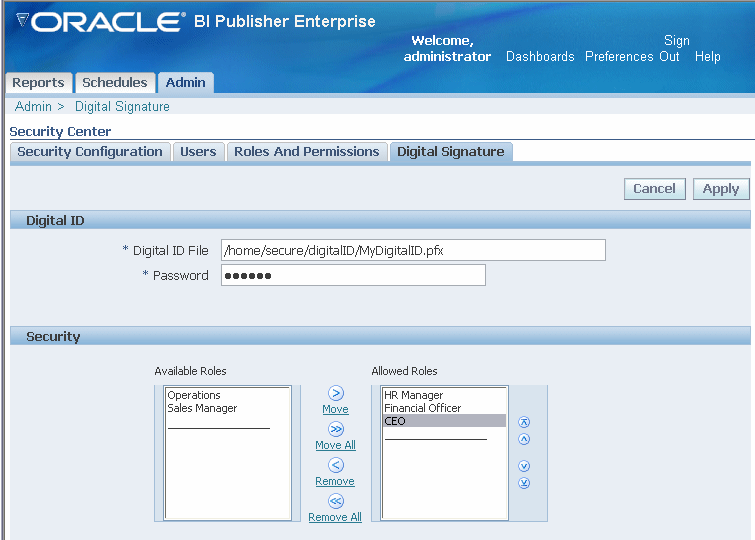Image resolution: width=755 pixels, height=540 pixels.
Task: Move selected role down one icon
Action: [x=524, y=466]
